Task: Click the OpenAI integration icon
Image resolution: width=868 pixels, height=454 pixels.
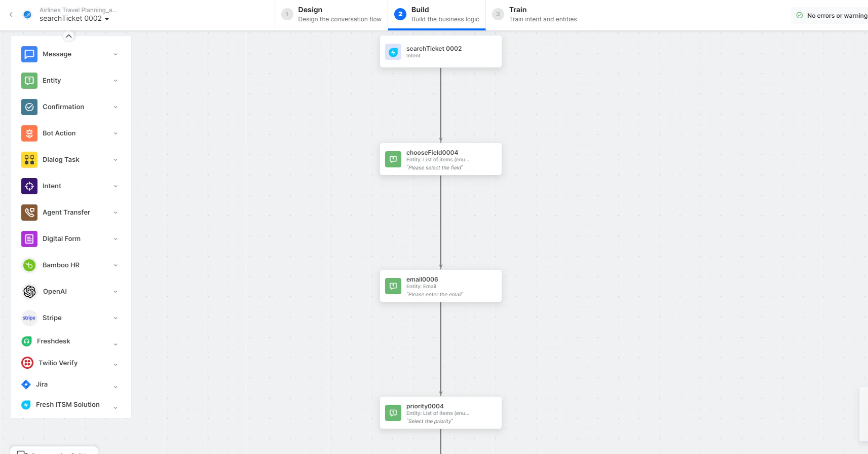Action: point(29,291)
